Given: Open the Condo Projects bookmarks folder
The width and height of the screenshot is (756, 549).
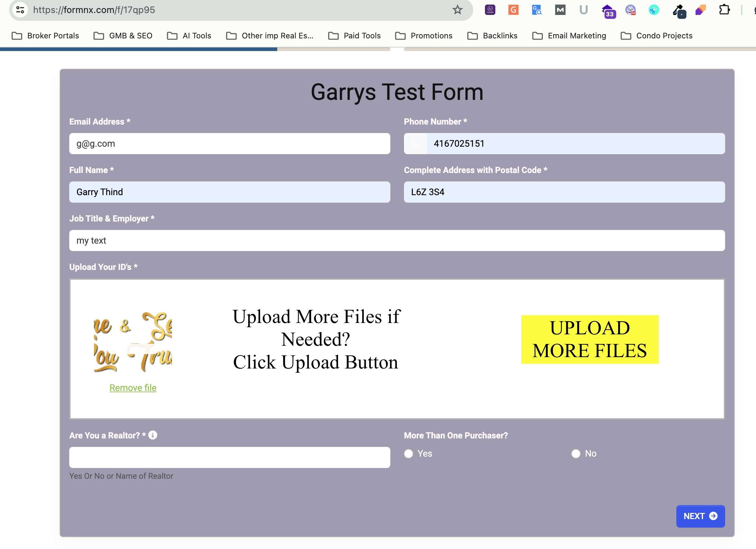Looking at the screenshot, I should pyautogui.click(x=657, y=36).
